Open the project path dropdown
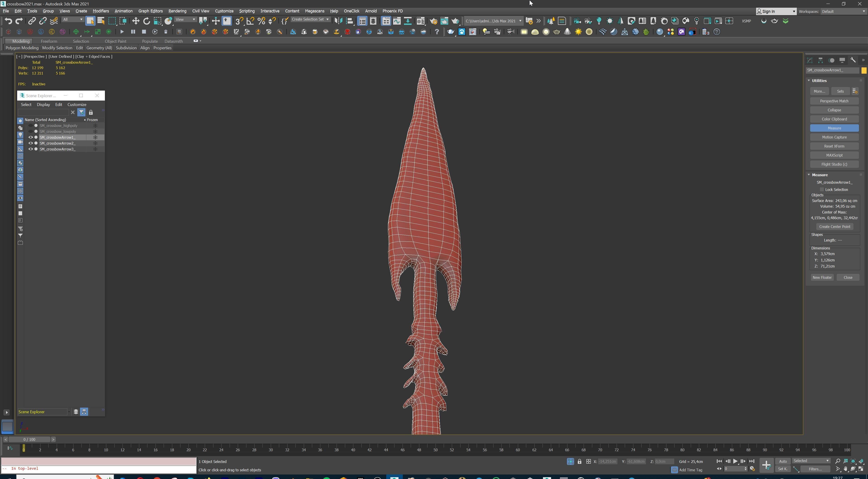 (494, 21)
